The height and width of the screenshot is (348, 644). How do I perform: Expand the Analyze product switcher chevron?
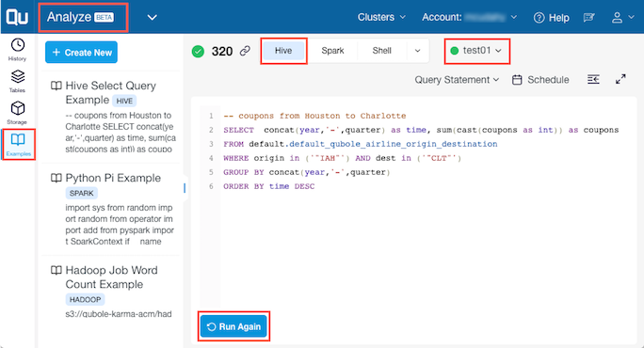153,17
